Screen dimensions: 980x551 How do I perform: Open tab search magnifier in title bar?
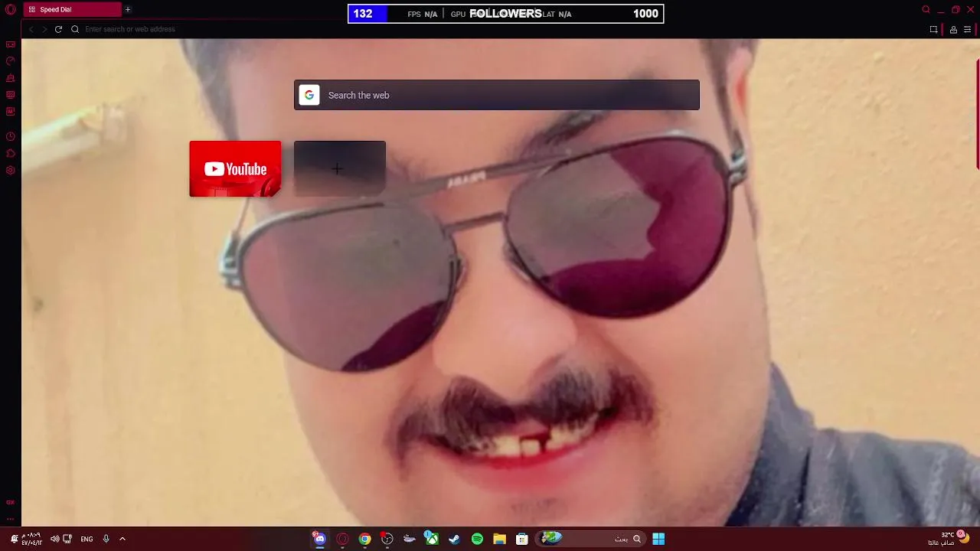[x=926, y=10]
